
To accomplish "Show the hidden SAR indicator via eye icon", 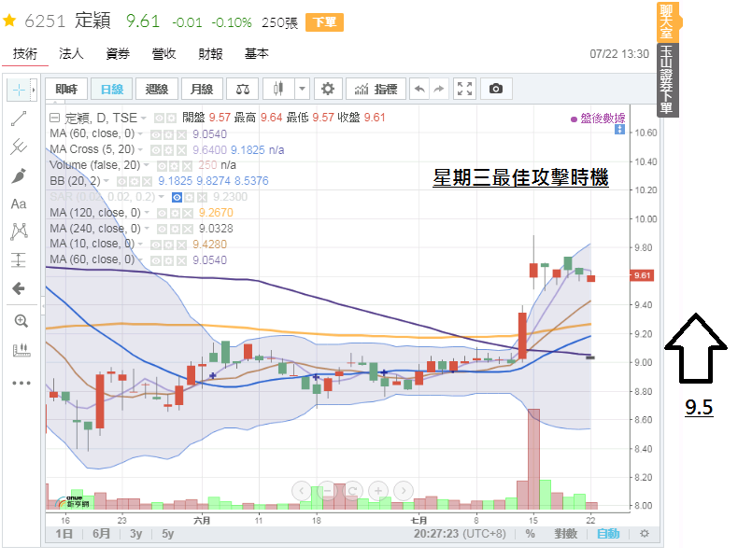I will coord(177,197).
